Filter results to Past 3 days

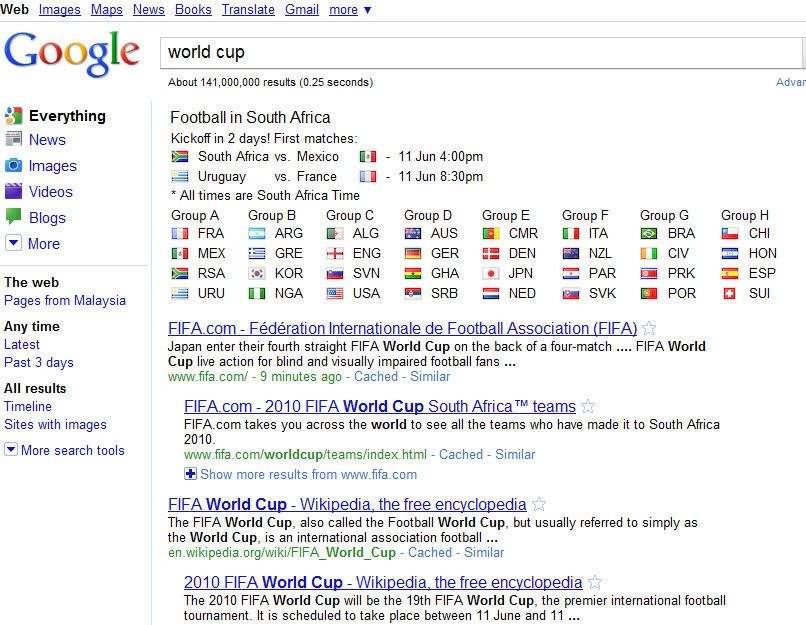point(39,362)
